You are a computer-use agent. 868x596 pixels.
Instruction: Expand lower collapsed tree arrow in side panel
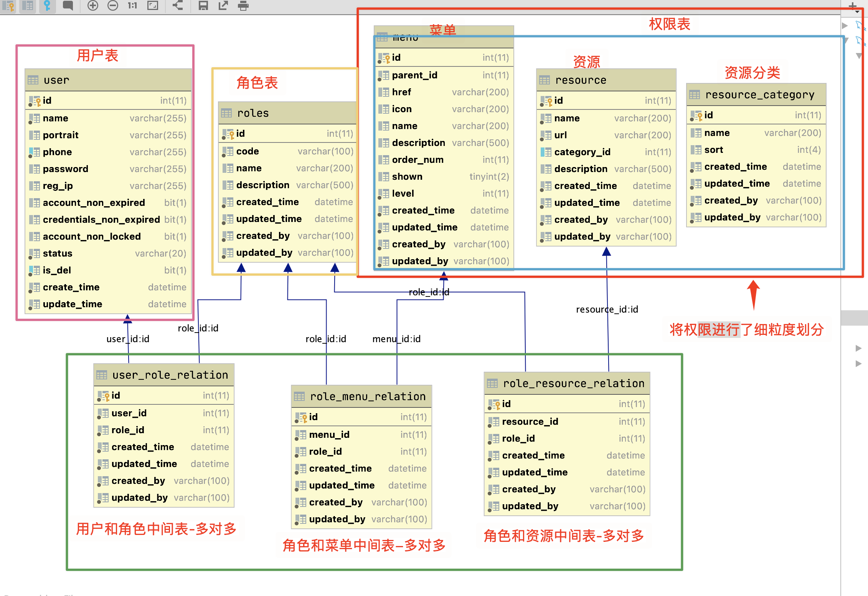(x=858, y=364)
